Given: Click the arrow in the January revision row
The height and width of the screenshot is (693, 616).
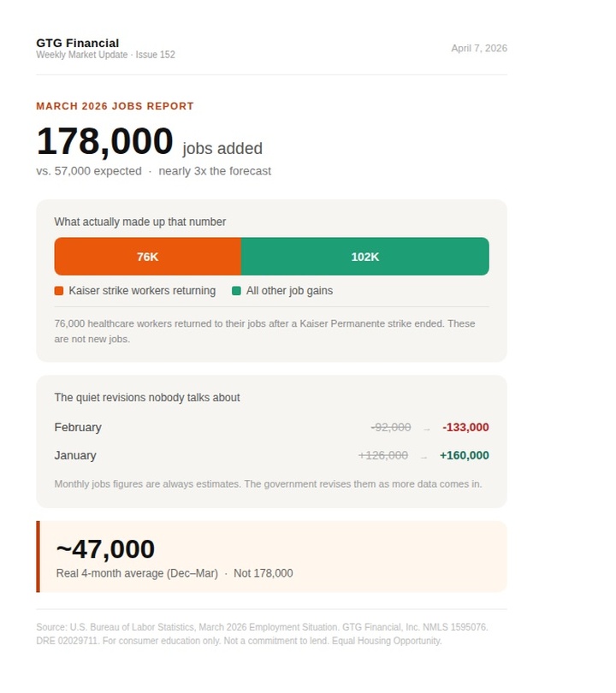Looking at the screenshot, I should [423, 456].
